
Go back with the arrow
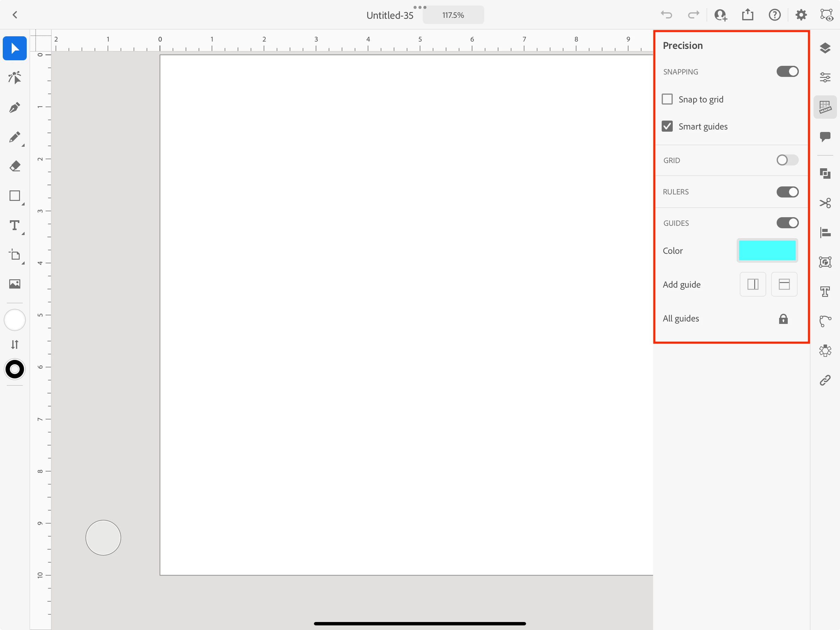pyautogui.click(x=15, y=15)
